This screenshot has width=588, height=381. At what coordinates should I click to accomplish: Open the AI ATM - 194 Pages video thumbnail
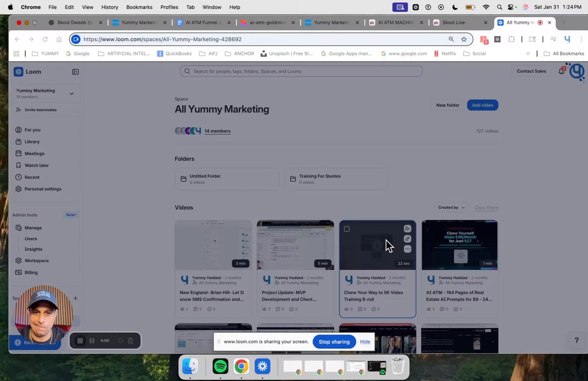tap(460, 245)
